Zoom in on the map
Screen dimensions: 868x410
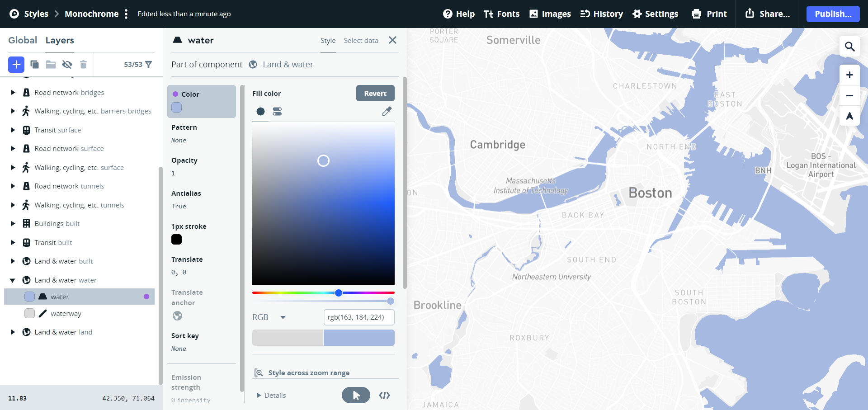[x=849, y=75]
